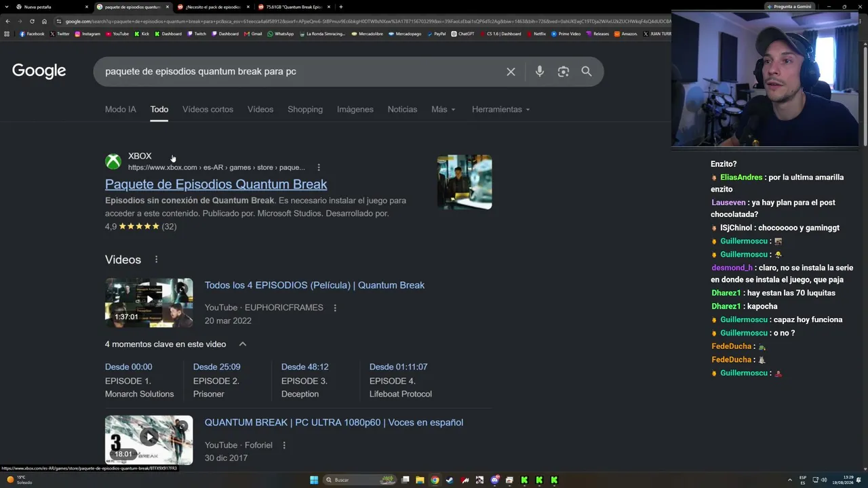Image resolution: width=868 pixels, height=488 pixels.
Task: Switch to the Imágenes tab
Action: tap(355, 109)
